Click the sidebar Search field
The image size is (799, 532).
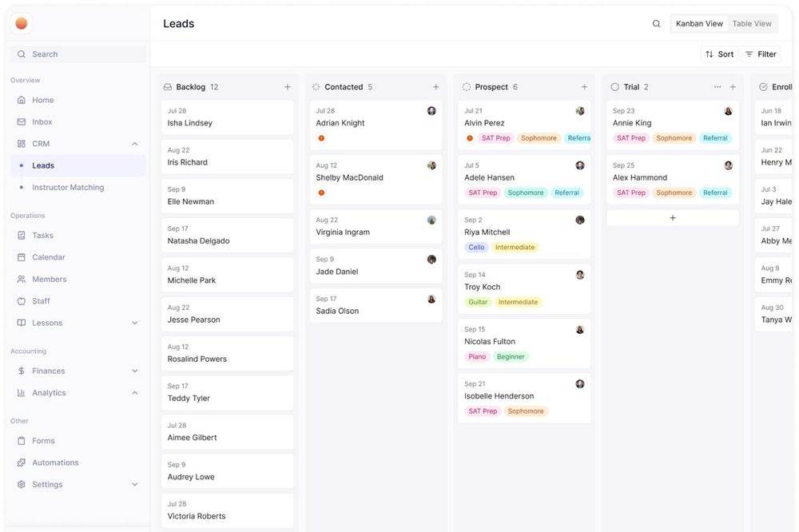point(78,54)
